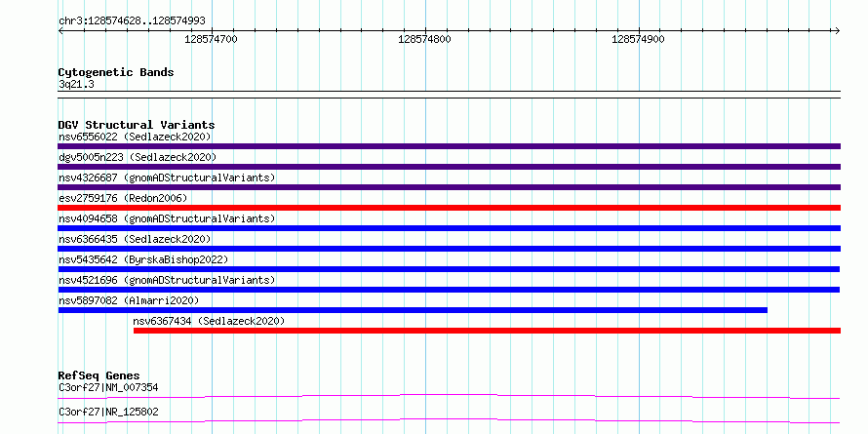The height and width of the screenshot is (434, 868).
Task: Select the Cytogenetic Bands track title
Action: [x=116, y=72]
